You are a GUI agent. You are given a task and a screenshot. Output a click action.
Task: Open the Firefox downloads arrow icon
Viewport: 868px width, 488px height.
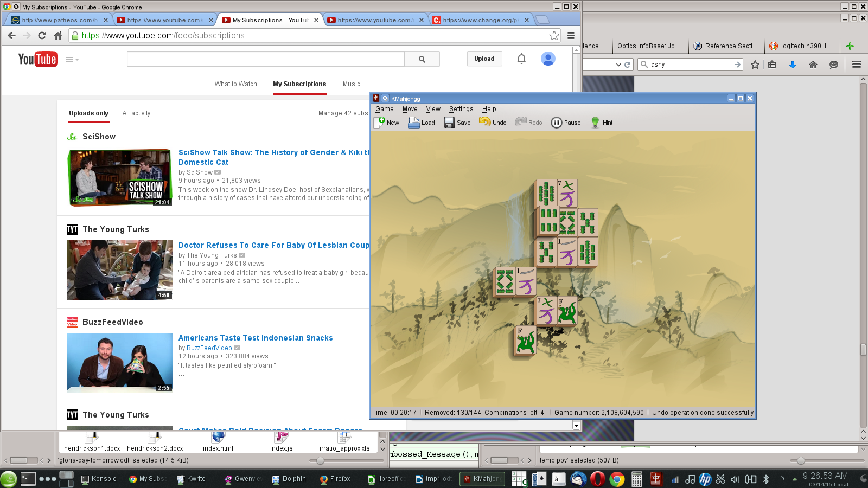pyautogui.click(x=793, y=65)
